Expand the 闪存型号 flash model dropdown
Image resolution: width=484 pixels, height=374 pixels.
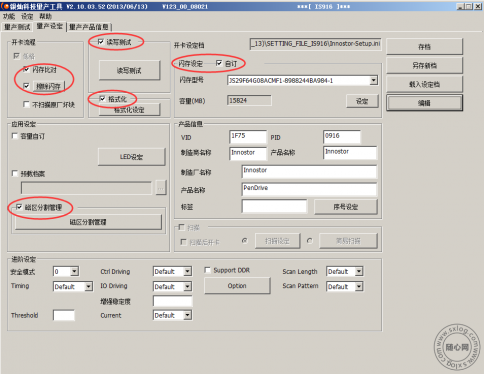click(374, 80)
